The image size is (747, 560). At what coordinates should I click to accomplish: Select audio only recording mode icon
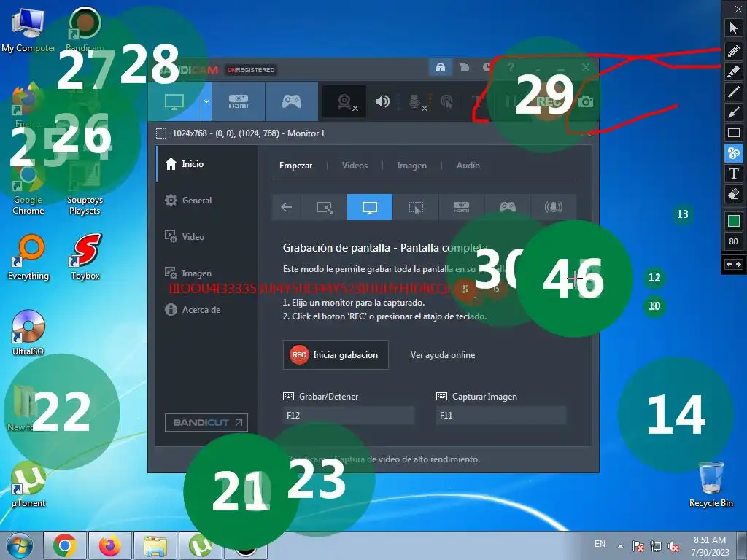(x=553, y=207)
